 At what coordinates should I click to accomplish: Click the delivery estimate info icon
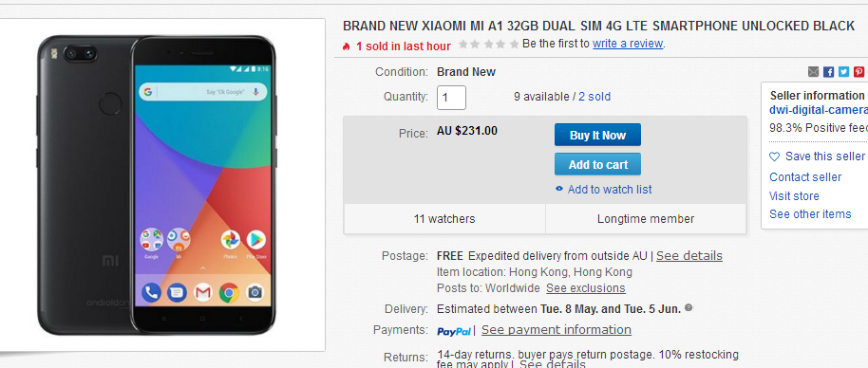point(689,307)
